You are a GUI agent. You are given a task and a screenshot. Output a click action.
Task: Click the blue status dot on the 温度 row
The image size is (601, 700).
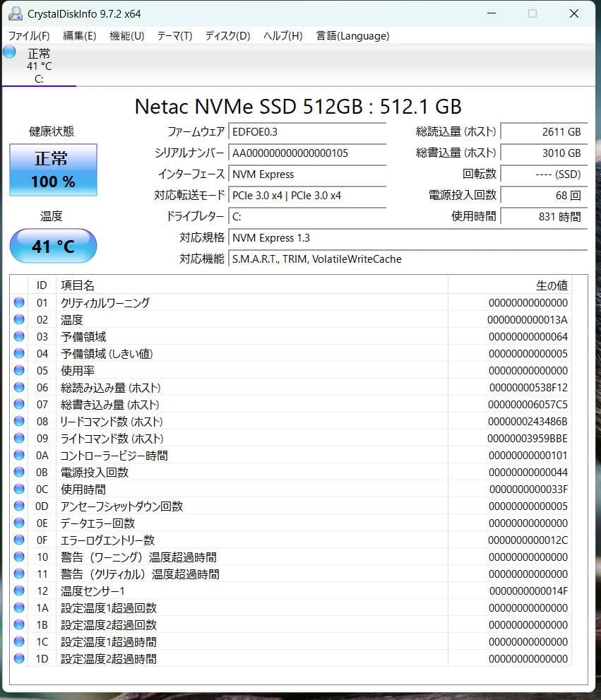(x=19, y=320)
